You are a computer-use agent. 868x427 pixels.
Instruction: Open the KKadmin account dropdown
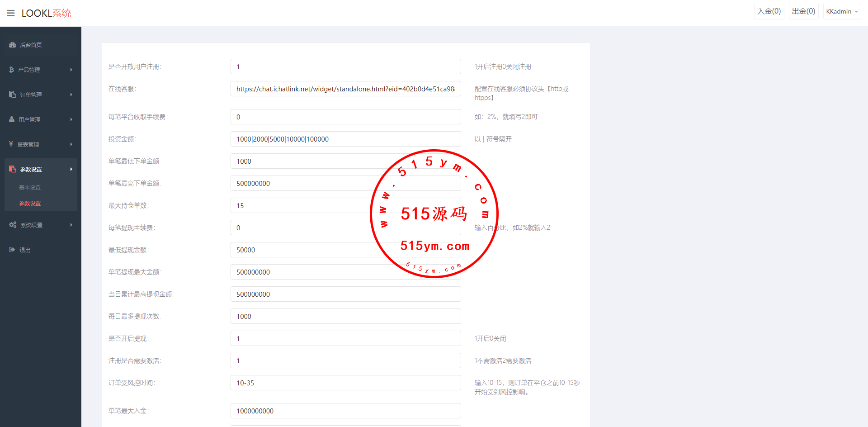841,11
